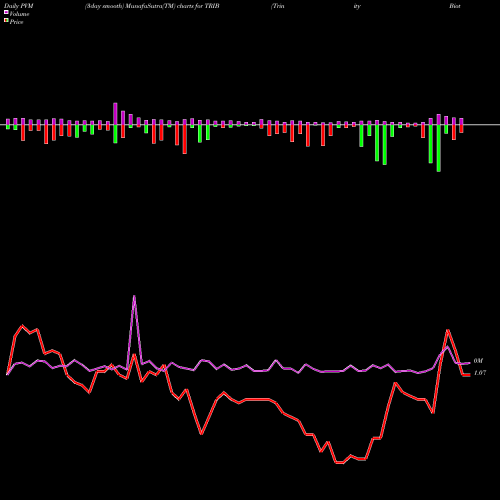
Task: Click the tallest magenta bar in histogram
Action: (x=115, y=114)
